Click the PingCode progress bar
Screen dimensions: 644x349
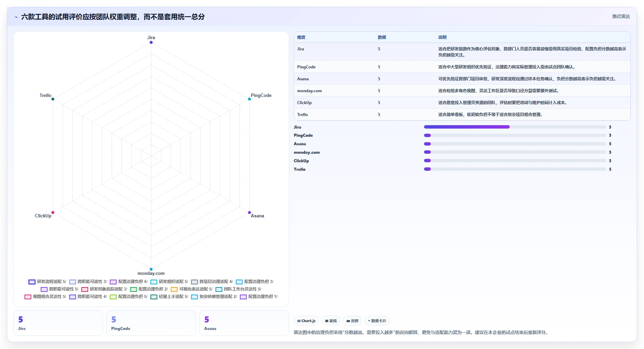click(515, 135)
